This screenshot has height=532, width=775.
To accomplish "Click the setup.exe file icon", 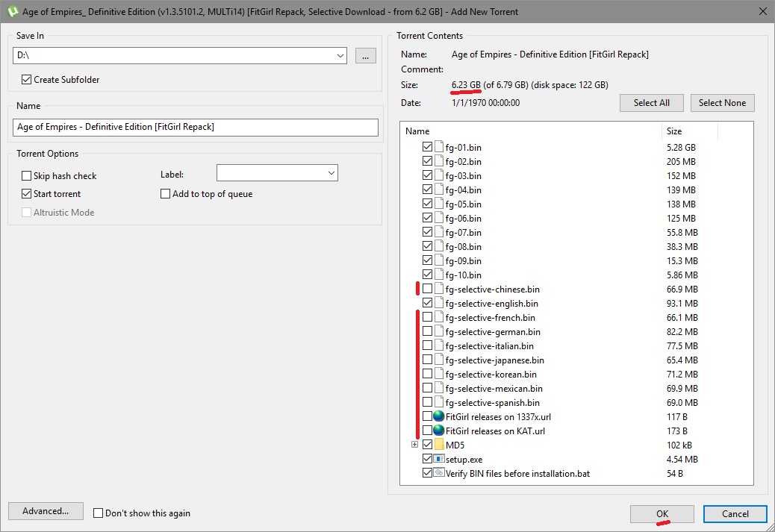I will tap(439, 459).
